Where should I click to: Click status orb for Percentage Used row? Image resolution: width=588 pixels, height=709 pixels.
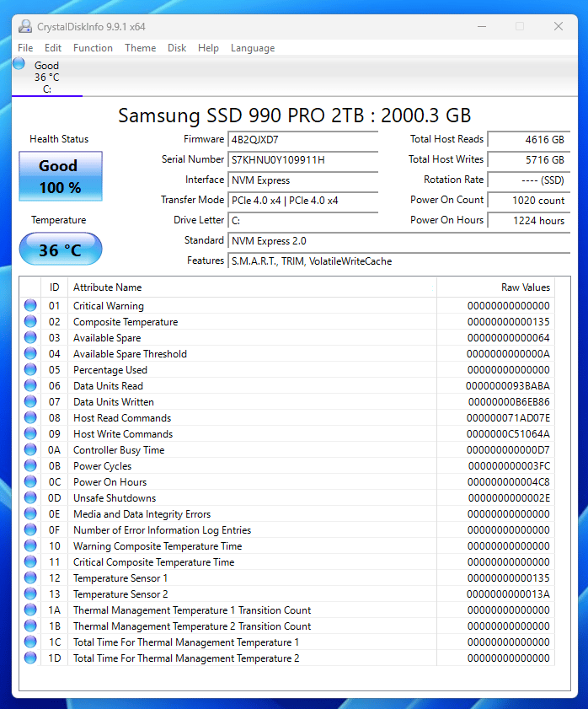coord(30,369)
